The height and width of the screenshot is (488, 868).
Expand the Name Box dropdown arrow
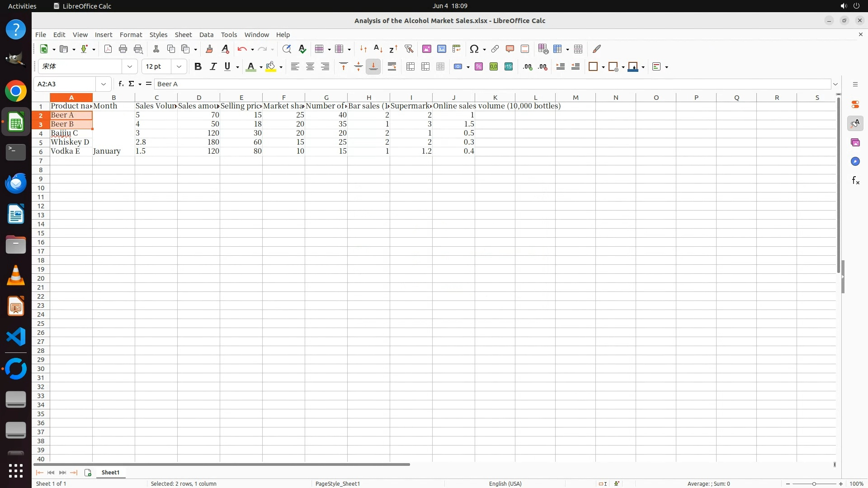point(104,84)
